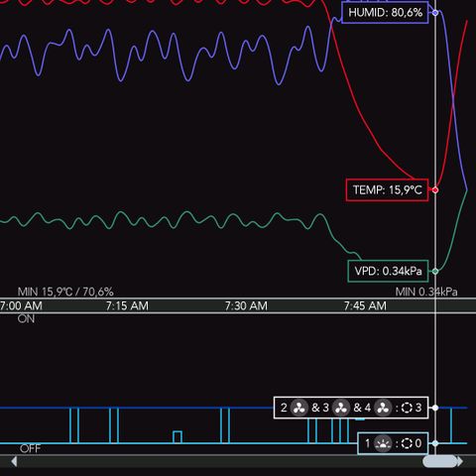Image resolution: width=476 pixels, height=476 pixels.
Task: Select the humidity data point marker
Action: [x=435, y=13]
